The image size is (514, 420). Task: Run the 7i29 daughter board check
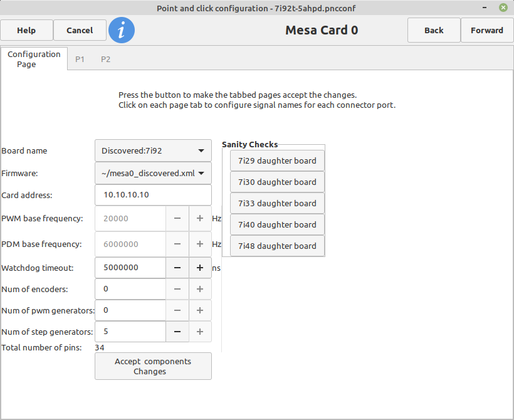pos(277,160)
